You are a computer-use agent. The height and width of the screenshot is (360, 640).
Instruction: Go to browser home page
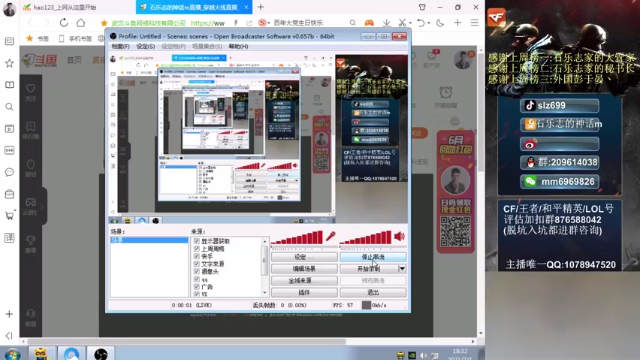(81, 23)
